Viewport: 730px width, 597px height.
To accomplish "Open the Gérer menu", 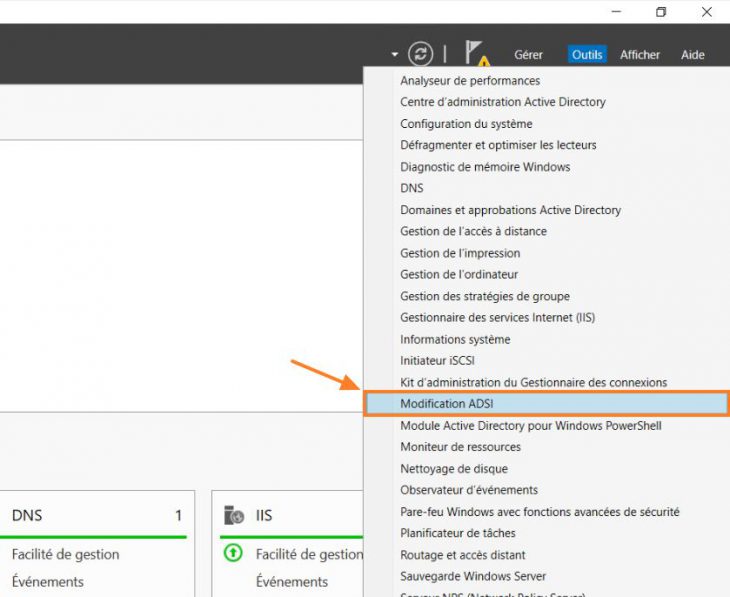I will [528, 55].
